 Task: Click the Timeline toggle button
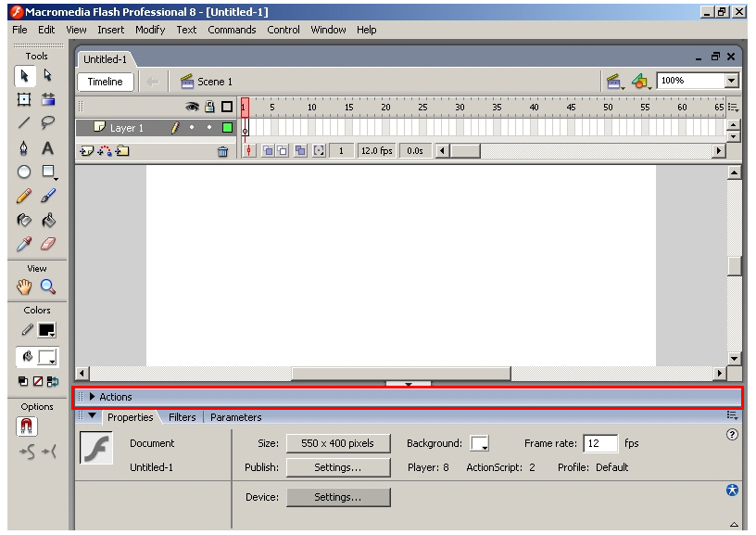[105, 82]
